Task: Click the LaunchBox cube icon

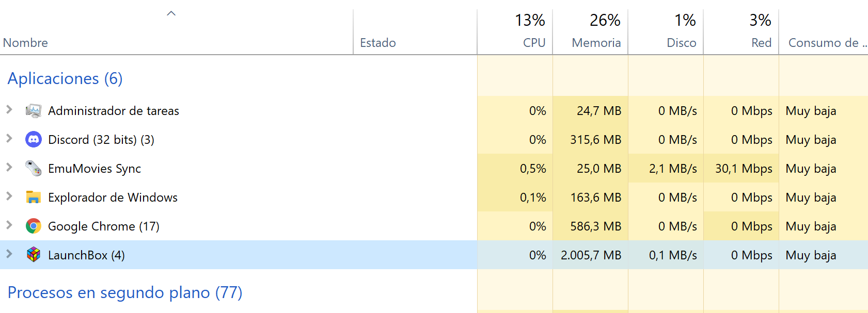Action: point(34,255)
